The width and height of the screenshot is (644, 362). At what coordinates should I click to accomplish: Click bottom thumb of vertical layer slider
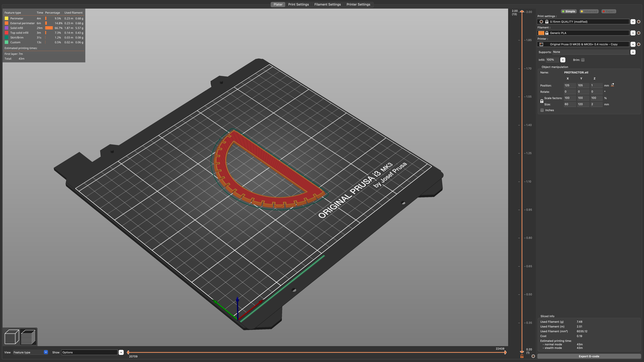tap(522, 352)
